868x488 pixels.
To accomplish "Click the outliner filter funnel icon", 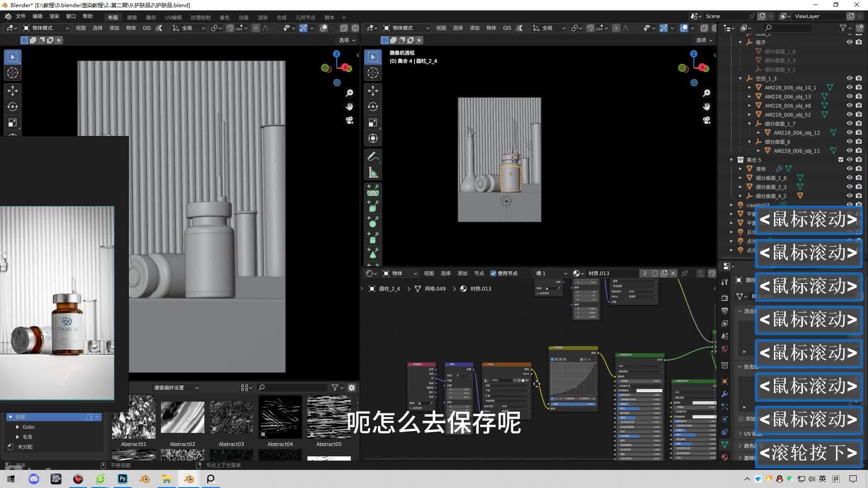I will (843, 28).
